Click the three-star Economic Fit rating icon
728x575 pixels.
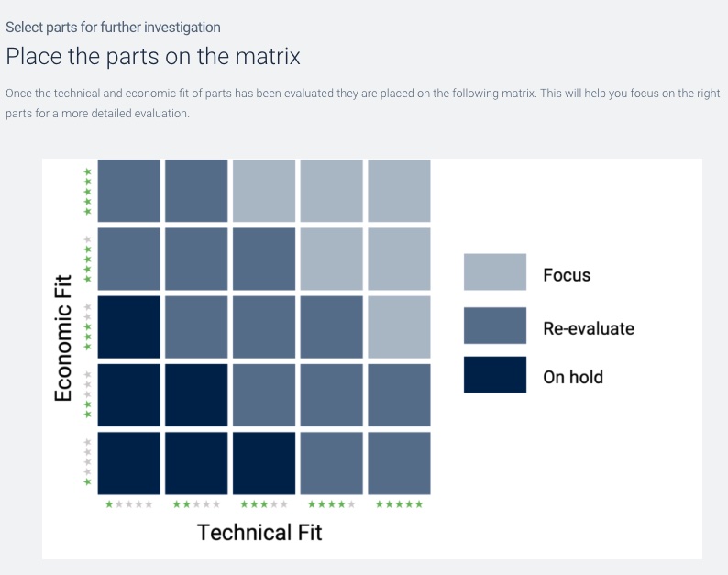87,327
